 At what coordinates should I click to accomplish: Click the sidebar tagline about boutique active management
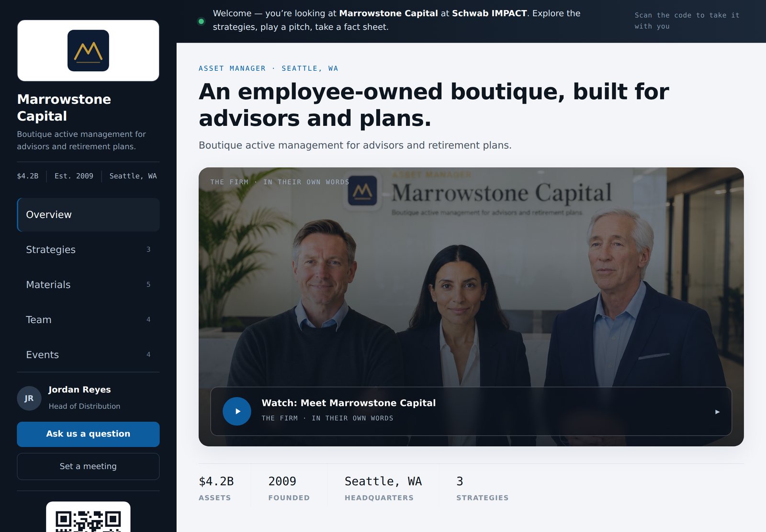click(x=81, y=140)
